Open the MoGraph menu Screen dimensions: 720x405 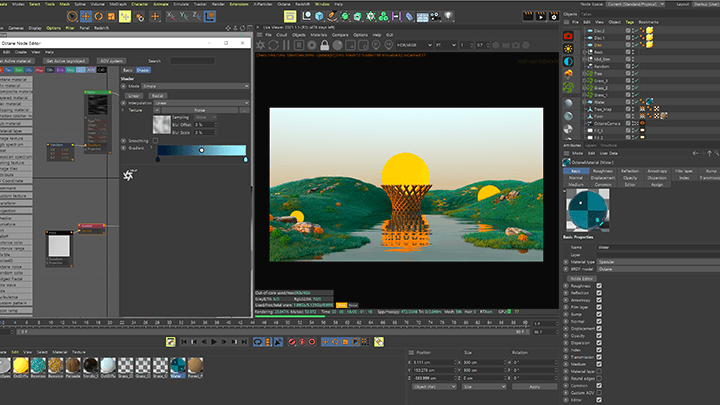tap(118, 4)
